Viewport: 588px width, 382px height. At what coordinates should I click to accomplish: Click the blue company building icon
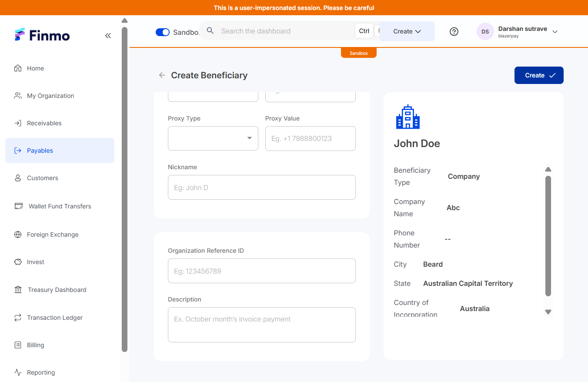click(408, 117)
